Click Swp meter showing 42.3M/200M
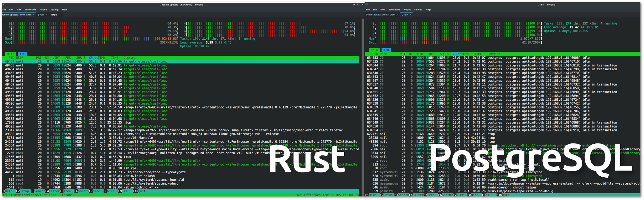The width and height of the screenshot is (644, 200). click(455, 43)
